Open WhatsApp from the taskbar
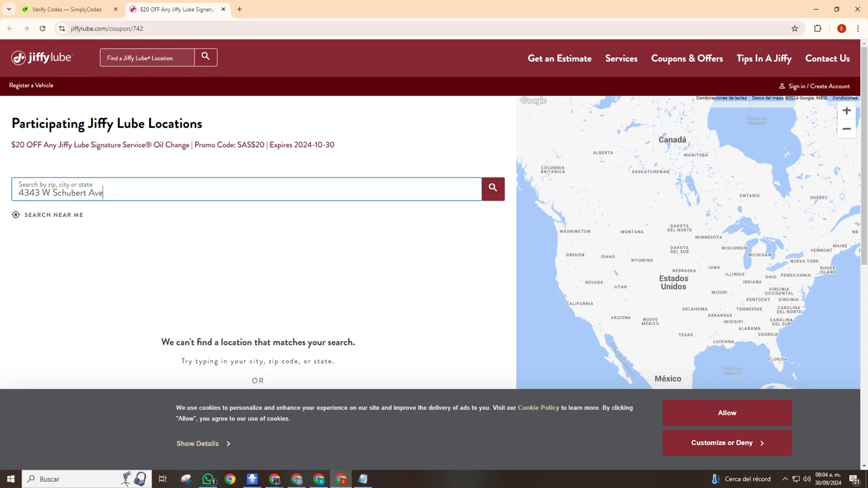Screen dimensions: 868x488 (x=208, y=479)
